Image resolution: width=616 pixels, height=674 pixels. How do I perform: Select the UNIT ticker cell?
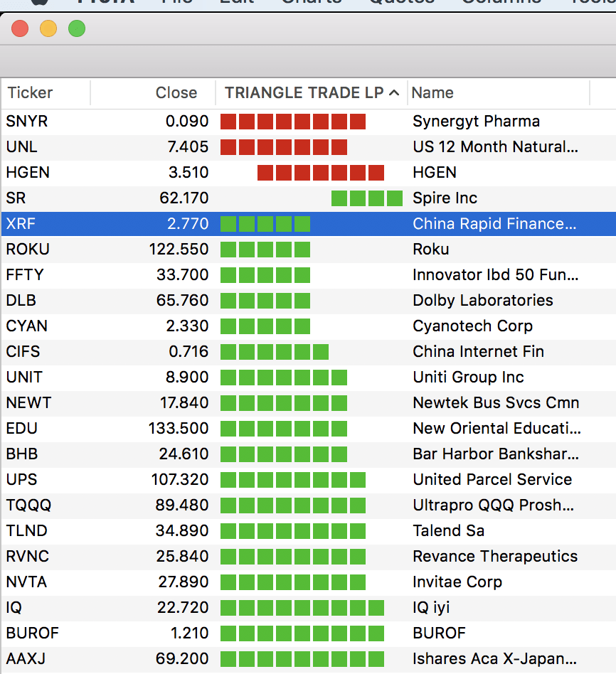tap(24, 377)
